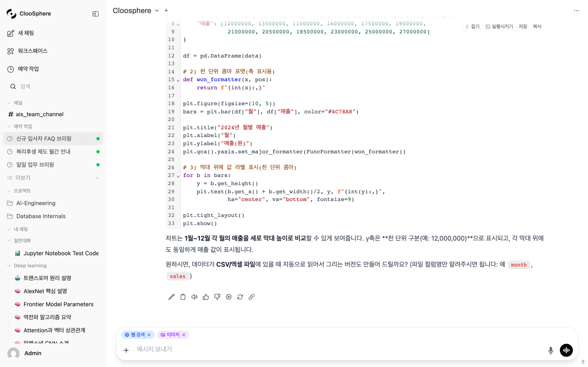
Task: Remove the 웹 검색 chip
Action: click(x=149, y=334)
